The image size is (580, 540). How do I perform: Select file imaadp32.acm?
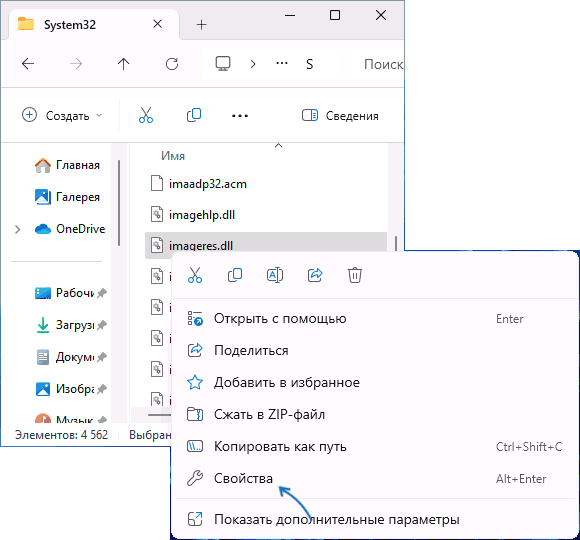(266, 183)
